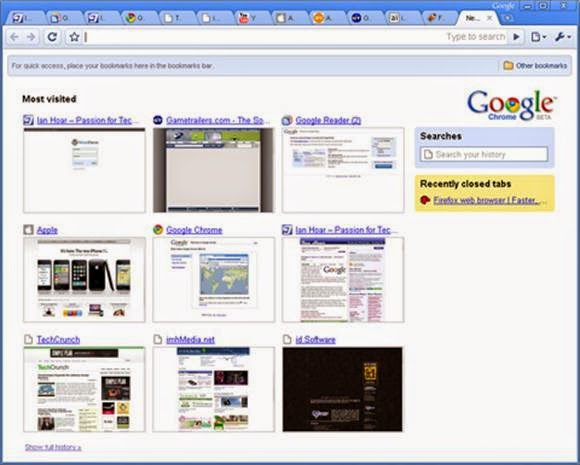
Task: Click the dark id Software thumbnail
Action: [343, 389]
